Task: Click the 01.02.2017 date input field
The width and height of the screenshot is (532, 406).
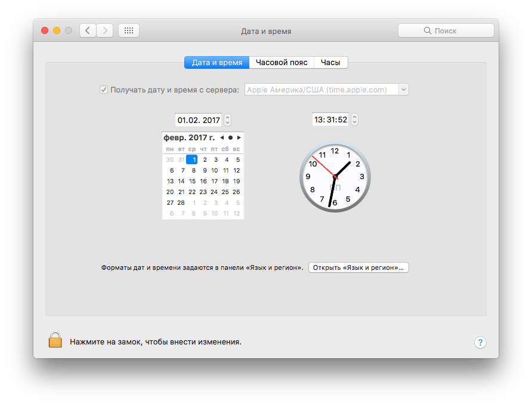Action: tap(198, 119)
